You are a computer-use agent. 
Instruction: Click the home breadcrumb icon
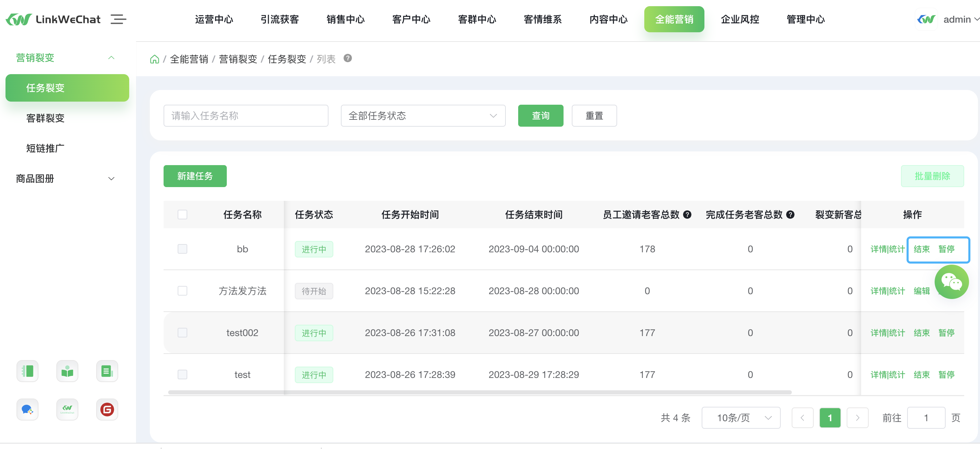155,59
